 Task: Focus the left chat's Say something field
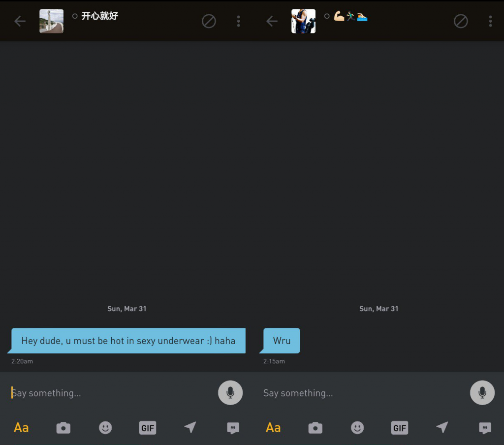108,393
